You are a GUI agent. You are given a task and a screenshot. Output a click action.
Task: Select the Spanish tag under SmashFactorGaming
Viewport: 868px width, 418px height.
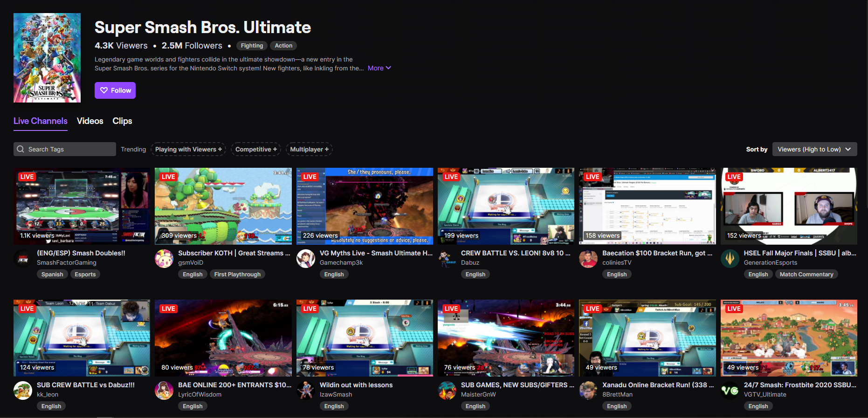(x=52, y=274)
